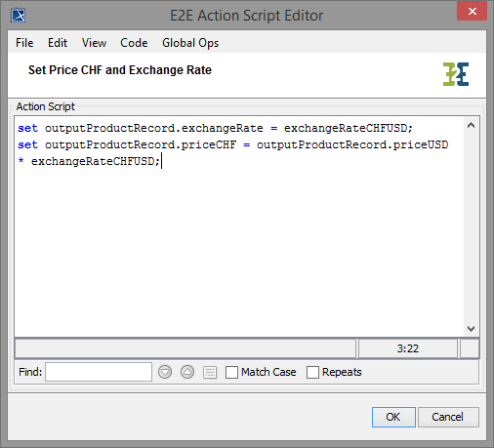Confirm with the OK button

pyautogui.click(x=393, y=417)
